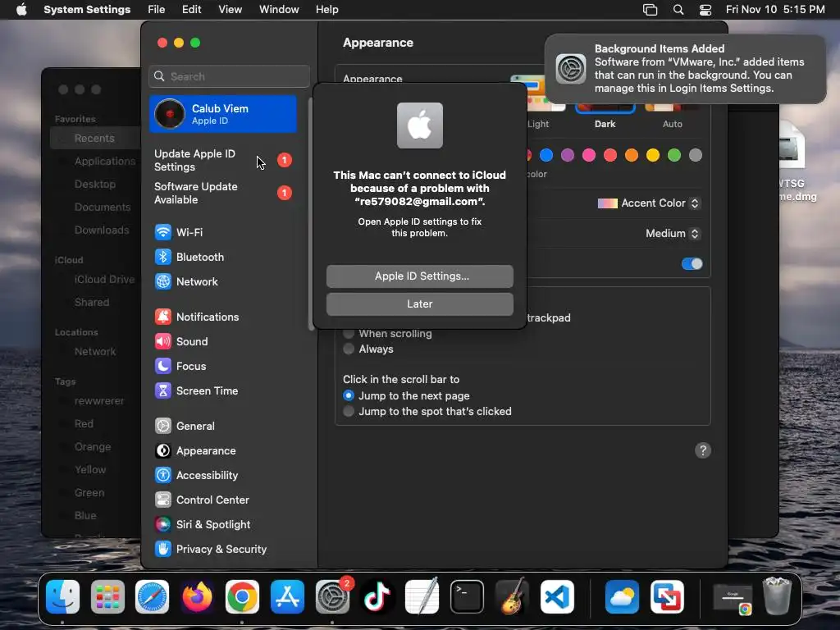Click the Search field in Settings
The height and width of the screenshot is (630, 840).
pos(230,76)
